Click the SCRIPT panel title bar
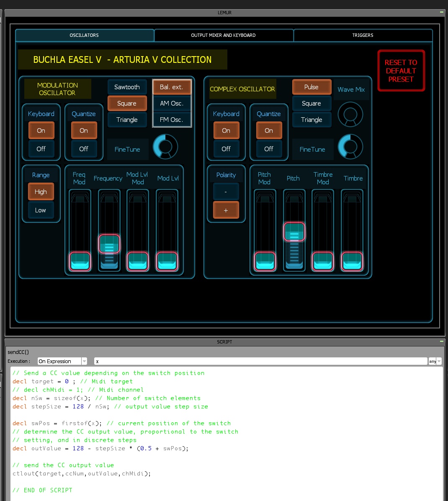Image resolution: width=448 pixels, height=501 pixels. [224, 341]
